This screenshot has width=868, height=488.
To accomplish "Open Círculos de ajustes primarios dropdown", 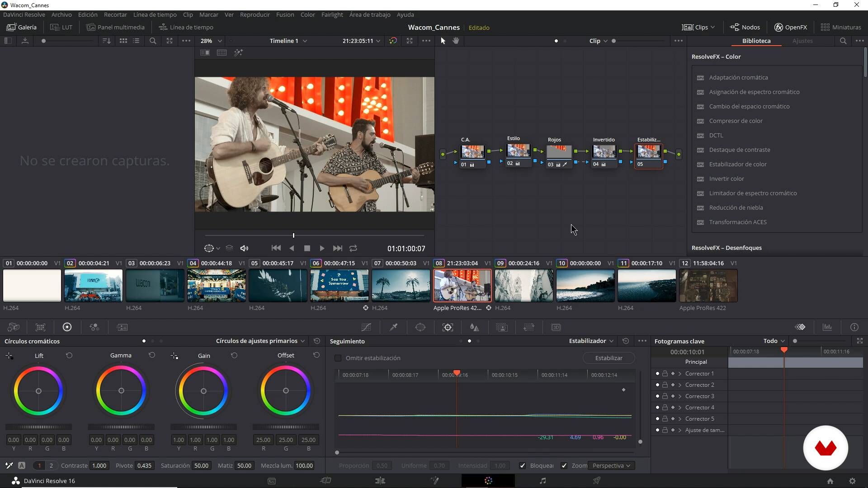I will [x=260, y=341].
